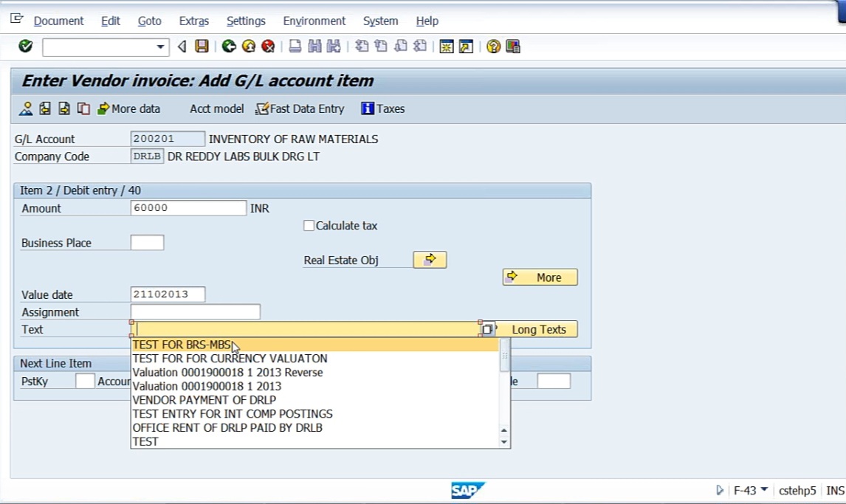This screenshot has height=504, width=846.
Task: Click the green Back arrow icon
Action: pyautogui.click(x=229, y=46)
